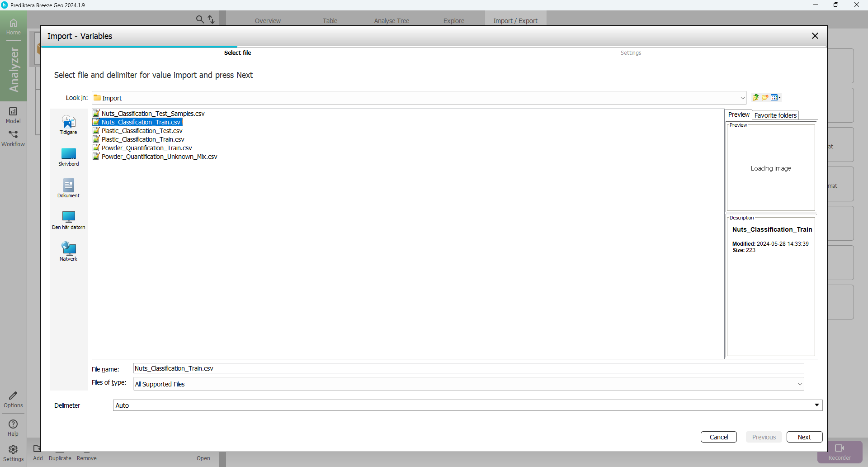Image resolution: width=868 pixels, height=467 pixels.
Task: Select Den här datorn shortcut
Action: [x=68, y=220]
